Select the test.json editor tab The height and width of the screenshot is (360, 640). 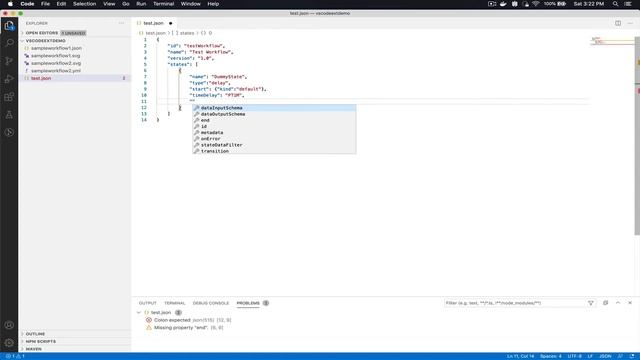click(153, 23)
